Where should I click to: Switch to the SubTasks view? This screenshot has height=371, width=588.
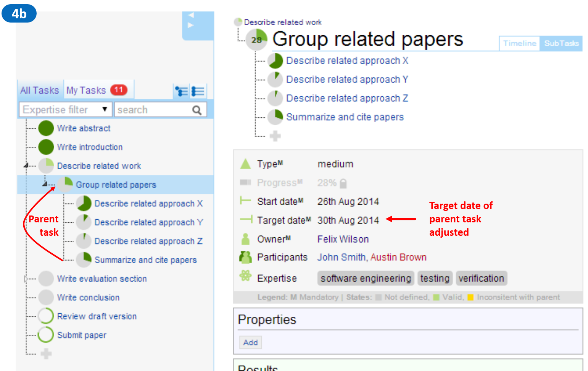(x=561, y=44)
